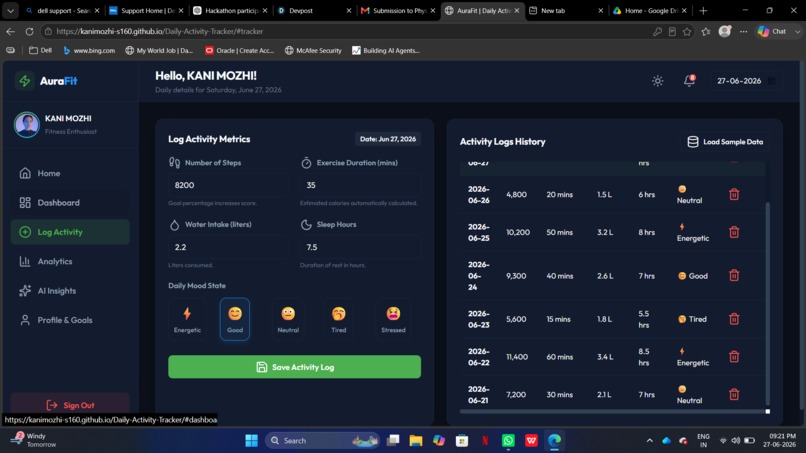Open Microsoft Store from the taskbar
The height and width of the screenshot is (453, 806).
462,440
